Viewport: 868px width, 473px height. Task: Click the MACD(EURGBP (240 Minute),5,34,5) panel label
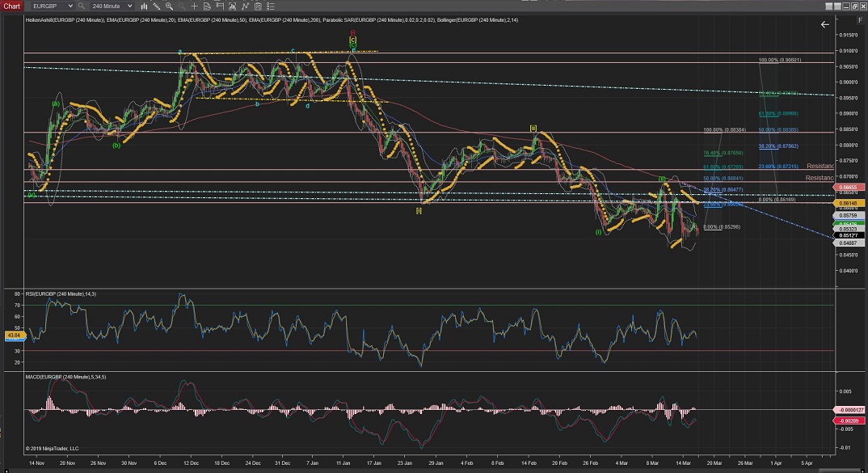click(66, 377)
